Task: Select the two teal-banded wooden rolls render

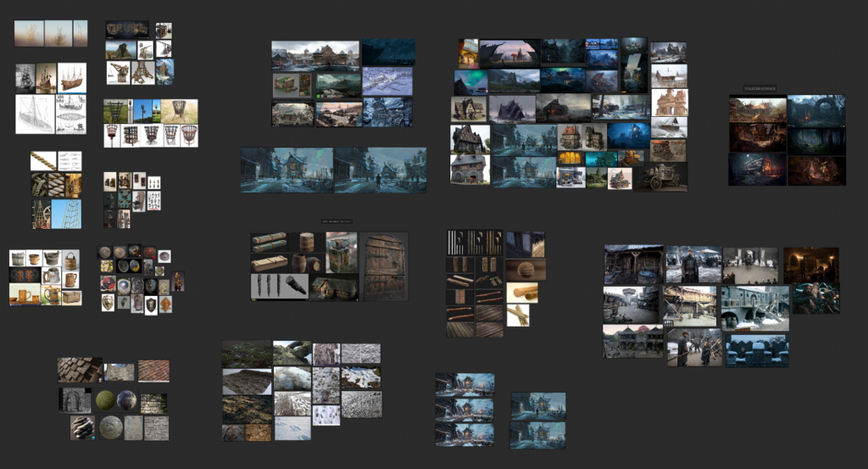Action: click(269, 243)
